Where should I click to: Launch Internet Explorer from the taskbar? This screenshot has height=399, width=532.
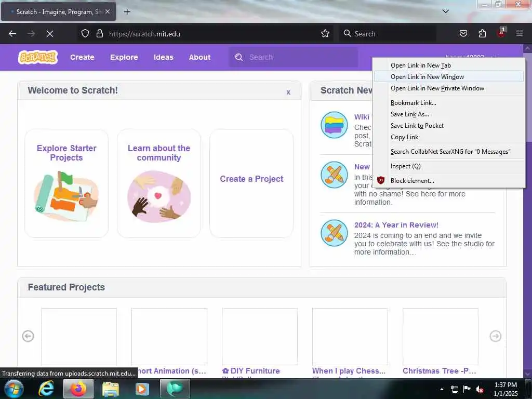(x=46, y=389)
